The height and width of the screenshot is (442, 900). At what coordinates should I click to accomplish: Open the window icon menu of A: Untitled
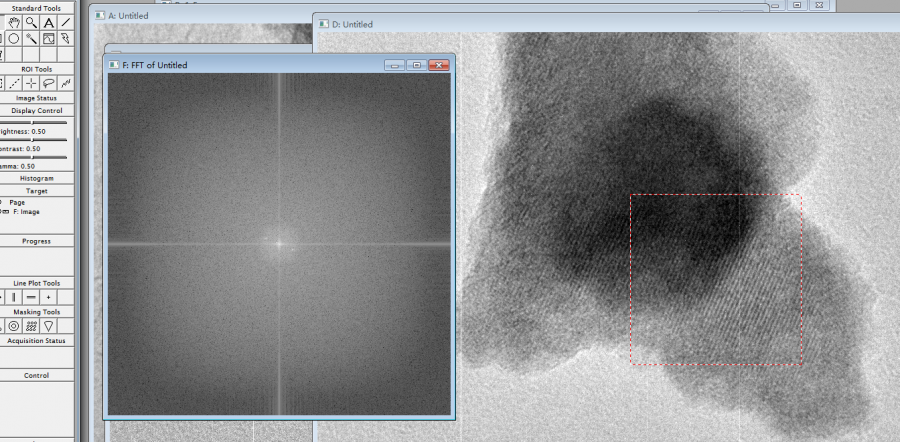[x=100, y=15]
